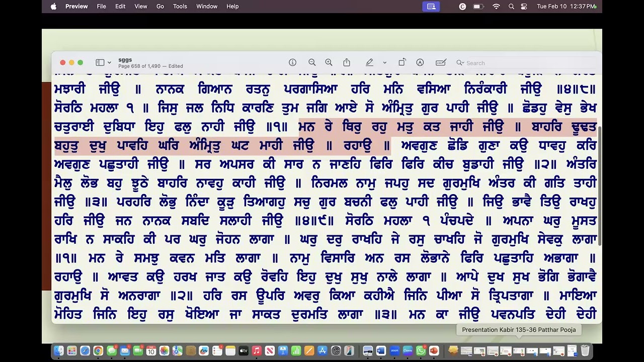Open App Store from the Dock
The image size is (644, 362).
(323, 350)
